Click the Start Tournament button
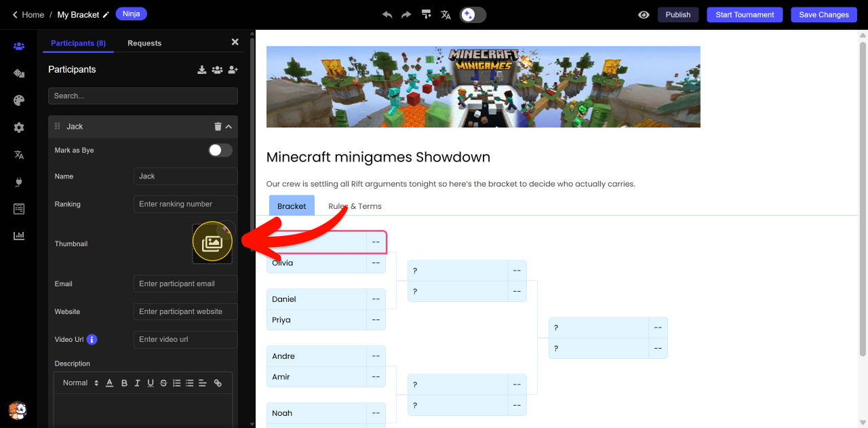Viewport: 868px width, 428px height. tap(745, 14)
